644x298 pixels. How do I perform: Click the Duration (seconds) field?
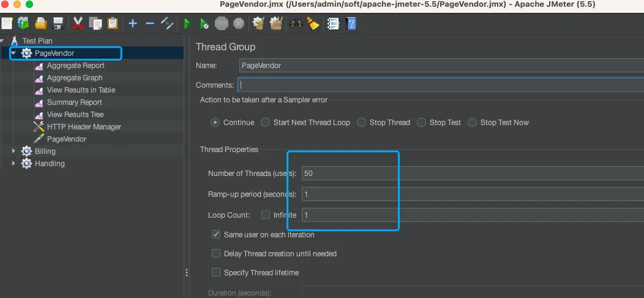473,292
